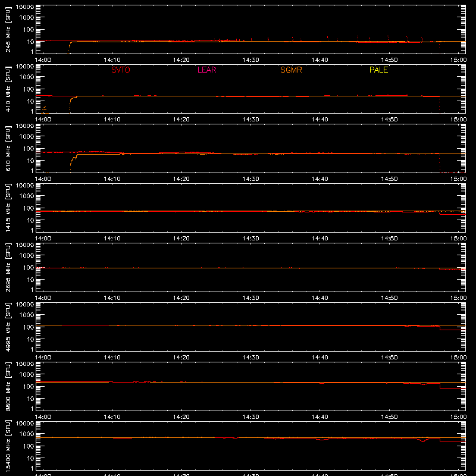Click 14:10 tick under the 2695 MHz panel
This screenshot has height=476, width=476.
[112, 298]
